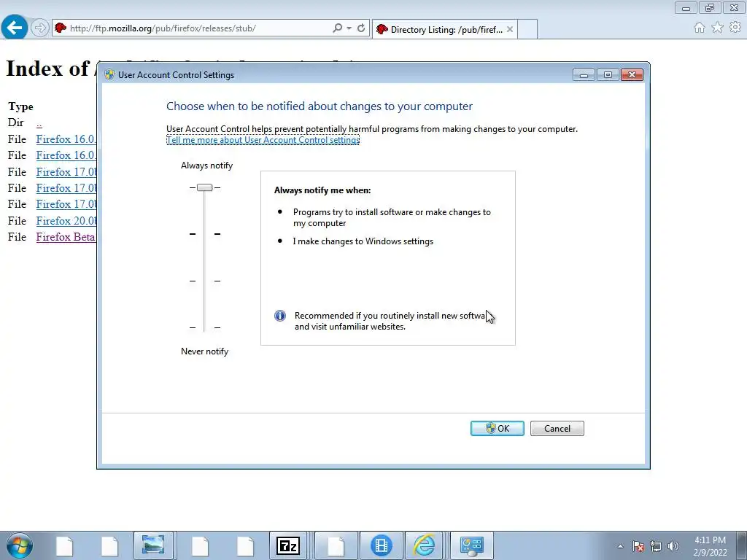Click the site favicon in the address bar
This screenshot has height=560, width=747.
(x=61, y=28)
